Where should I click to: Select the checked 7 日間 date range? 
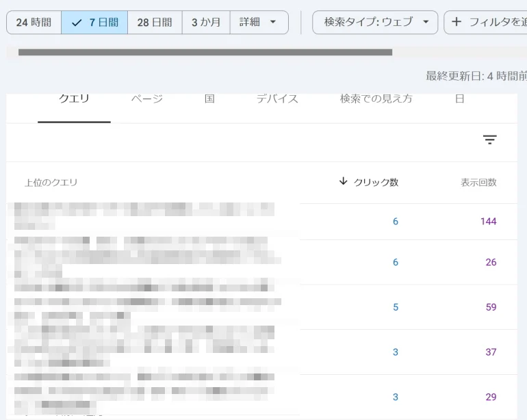click(94, 22)
